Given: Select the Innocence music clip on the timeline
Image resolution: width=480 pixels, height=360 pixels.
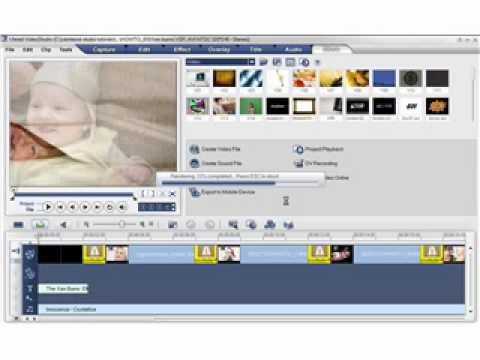Looking at the screenshot, I should tap(252, 309).
